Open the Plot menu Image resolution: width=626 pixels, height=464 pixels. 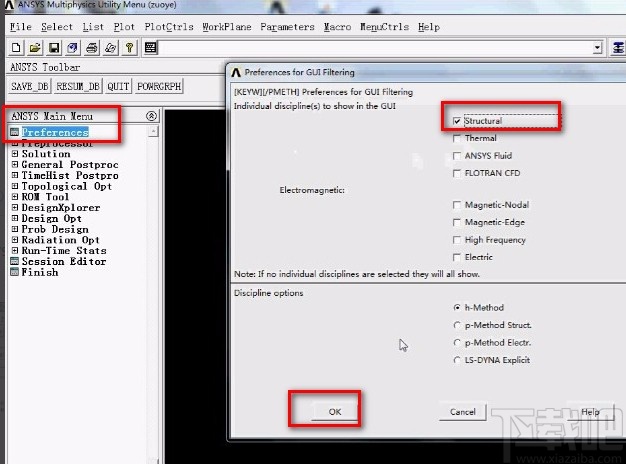tap(124, 27)
